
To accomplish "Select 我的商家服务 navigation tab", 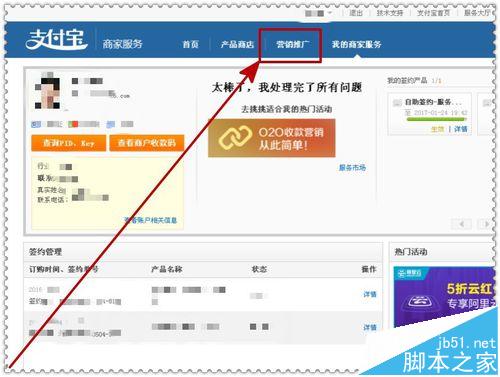I will (356, 44).
